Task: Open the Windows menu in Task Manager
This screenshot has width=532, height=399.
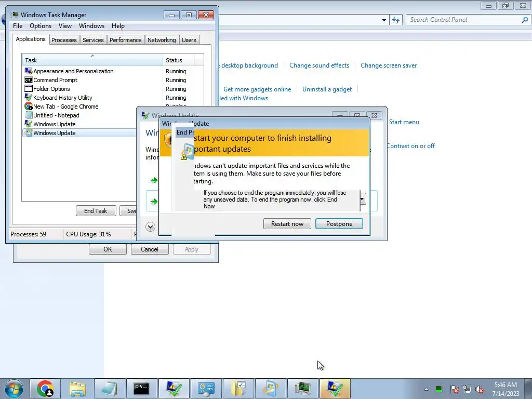Action: click(x=91, y=26)
